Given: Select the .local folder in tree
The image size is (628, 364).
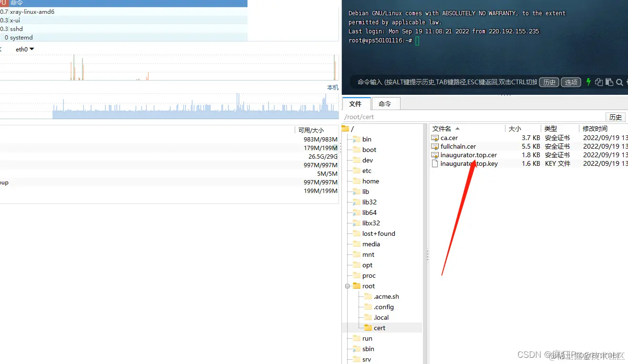Looking at the screenshot, I should tap(381, 317).
